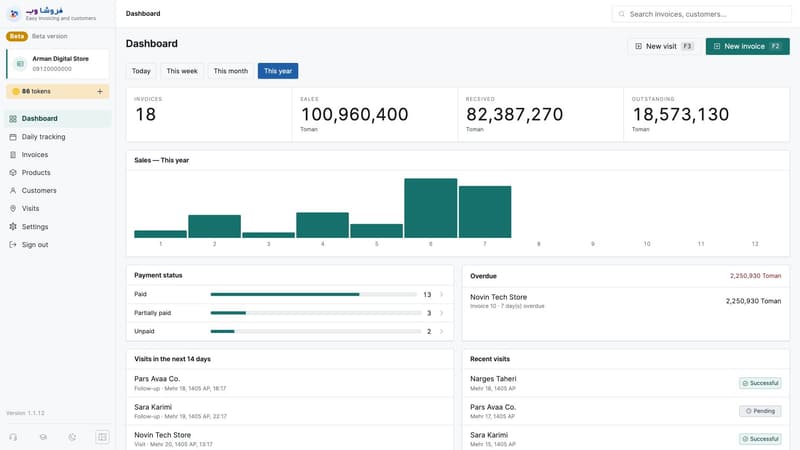Click the Sales value 100,960,400
This screenshot has width=800, height=450.
pyautogui.click(x=355, y=114)
